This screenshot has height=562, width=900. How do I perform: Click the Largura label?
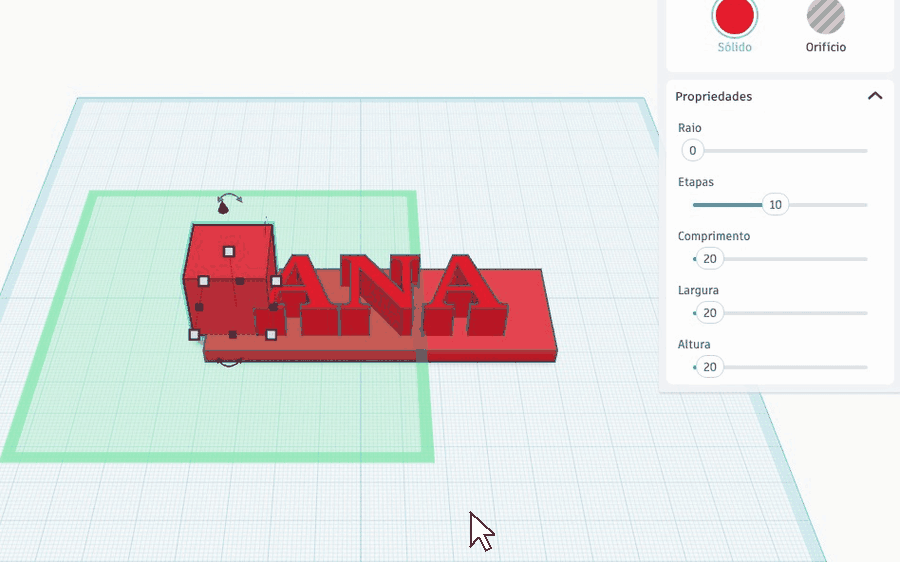[x=698, y=290]
